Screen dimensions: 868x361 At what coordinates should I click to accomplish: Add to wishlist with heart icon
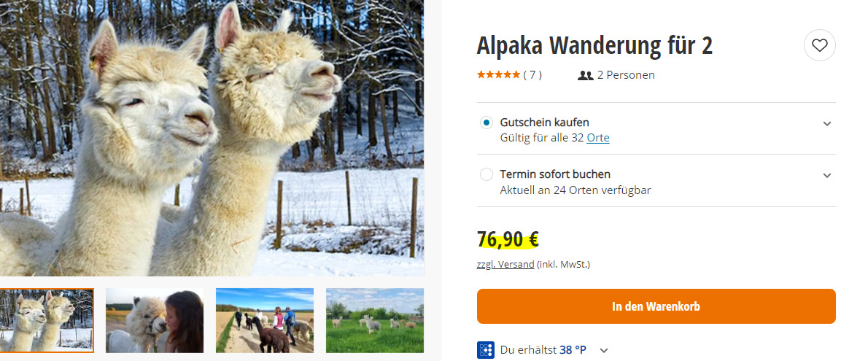click(819, 45)
